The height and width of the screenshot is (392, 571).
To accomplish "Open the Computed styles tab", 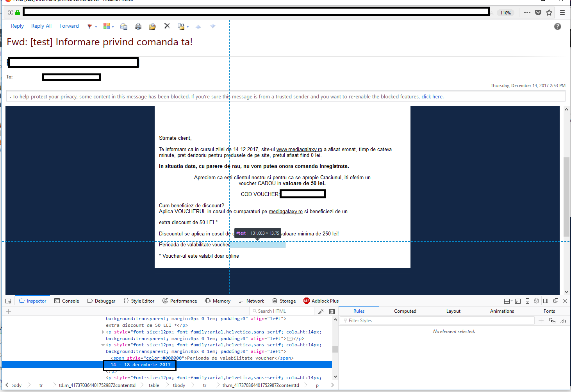I will click(405, 311).
